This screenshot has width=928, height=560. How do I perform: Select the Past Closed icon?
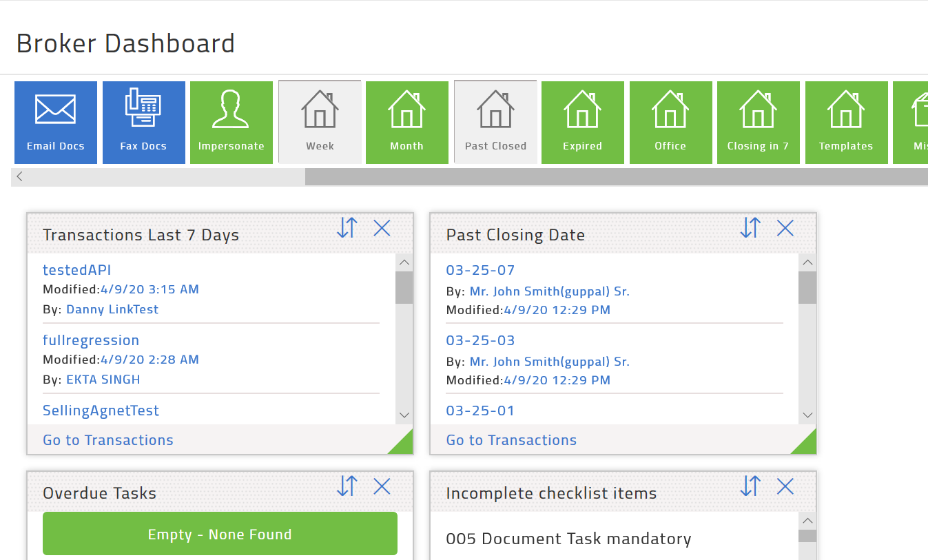[495, 122]
